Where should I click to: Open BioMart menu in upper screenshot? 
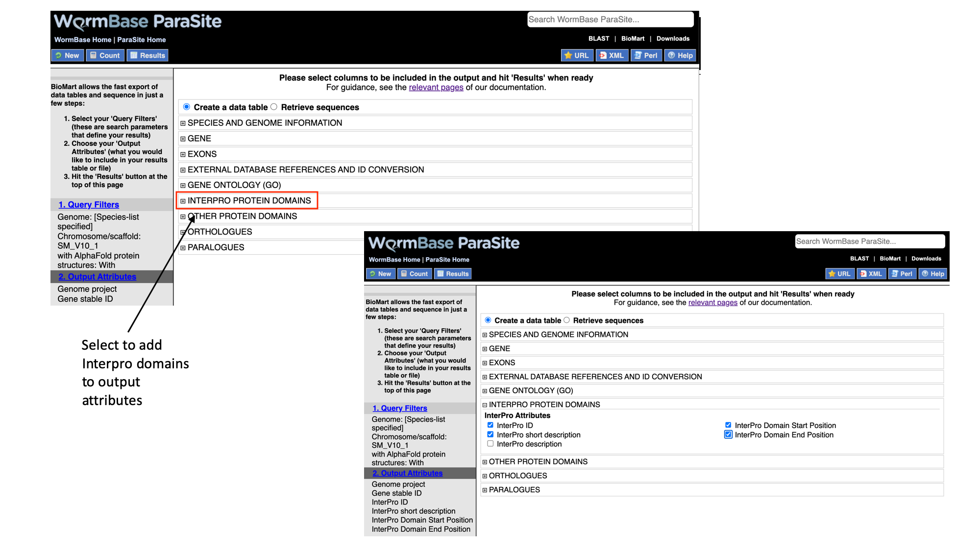point(633,39)
